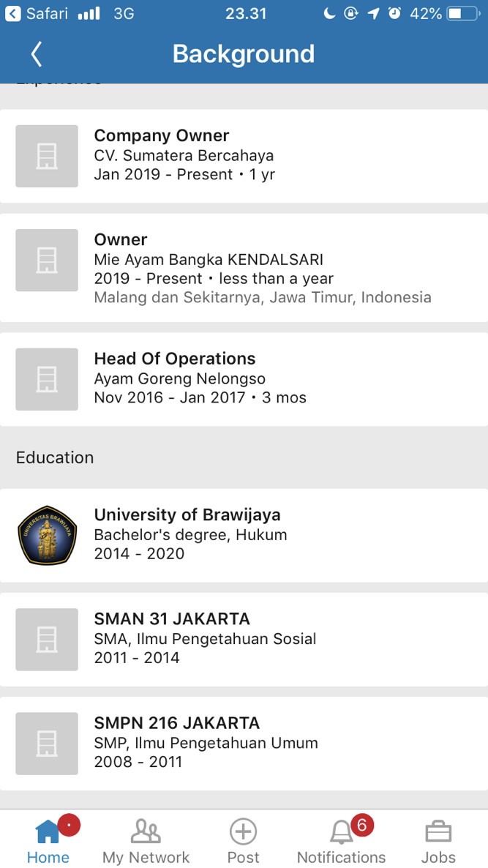Open the Jobs briefcase icon
Image resolution: width=488 pixels, height=868 pixels.
pos(439,832)
